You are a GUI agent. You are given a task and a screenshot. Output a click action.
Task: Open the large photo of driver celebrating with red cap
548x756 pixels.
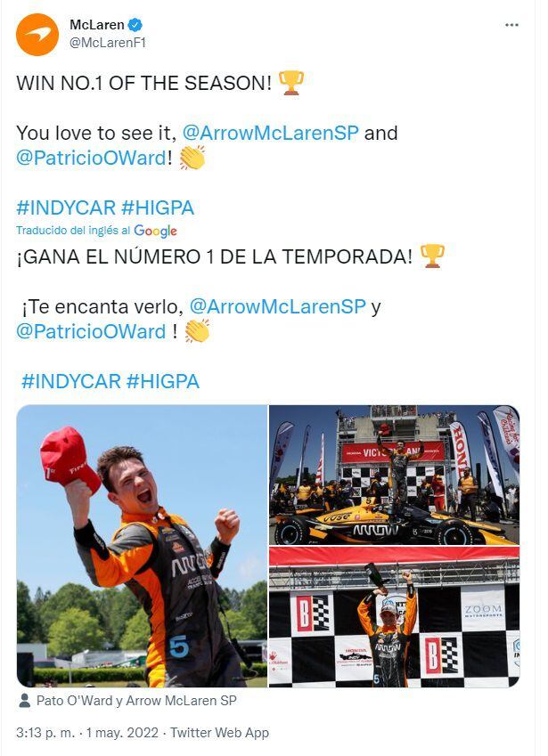click(142, 546)
